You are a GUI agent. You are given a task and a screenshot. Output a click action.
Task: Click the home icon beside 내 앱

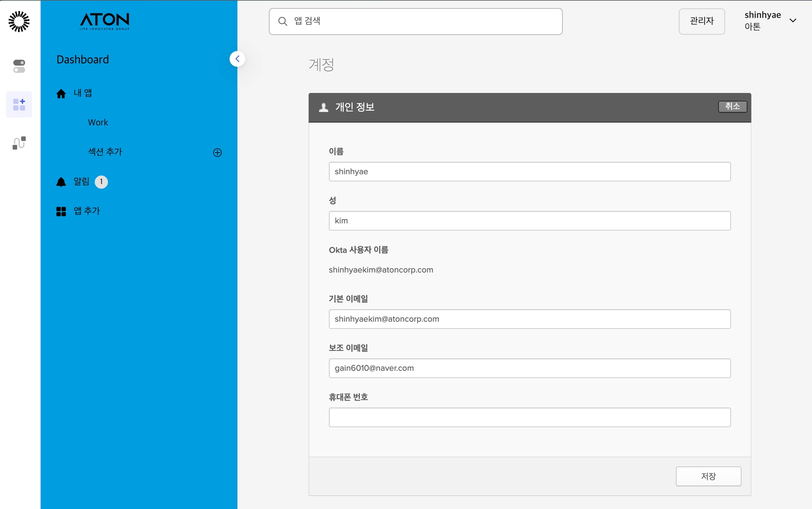61,93
